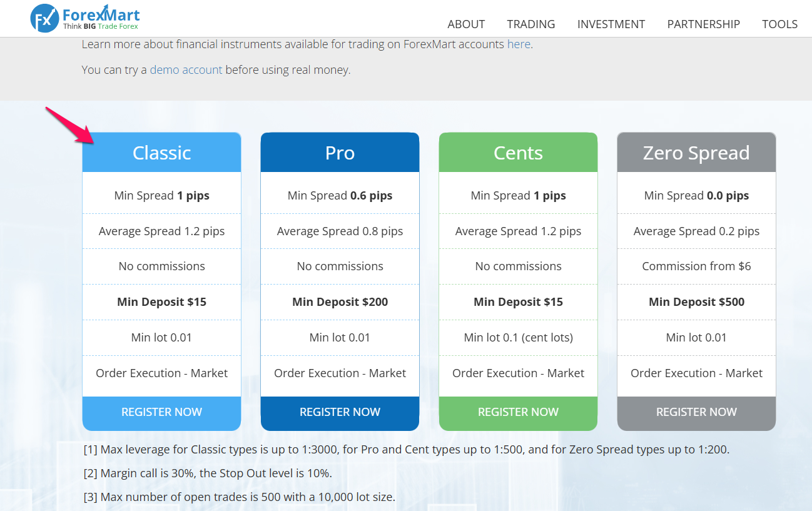Click REGISTER NOW for Zero Spread account
The height and width of the screenshot is (511, 812).
pos(696,412)
